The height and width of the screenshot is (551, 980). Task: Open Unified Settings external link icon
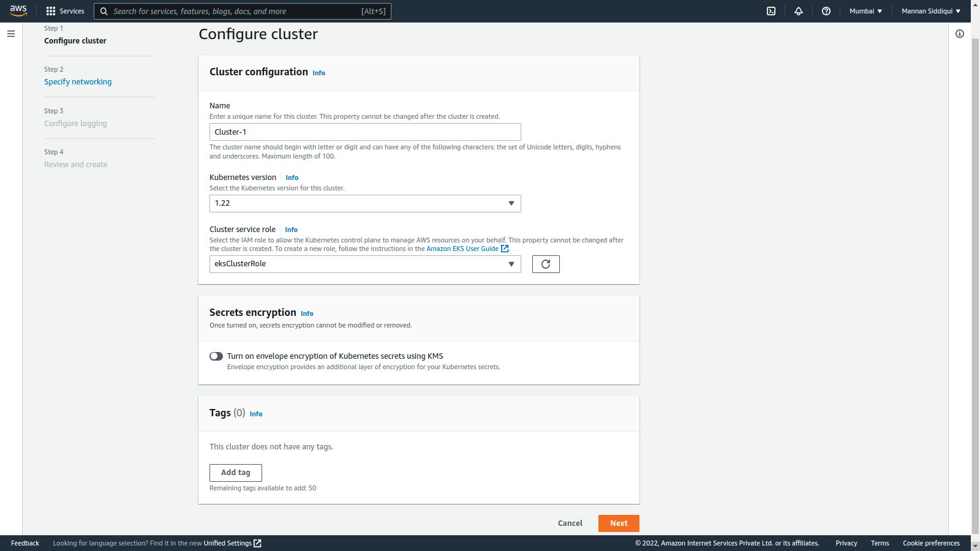coord(257,543)
